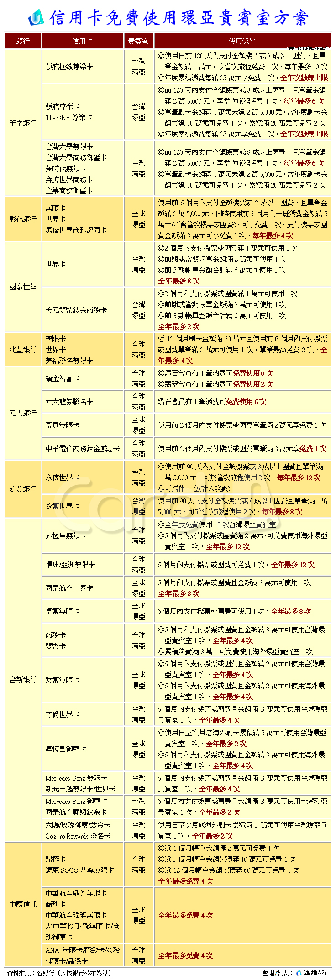
Task: Select the 國泰航空世界卡 cell
Action: tap(83, 588)
